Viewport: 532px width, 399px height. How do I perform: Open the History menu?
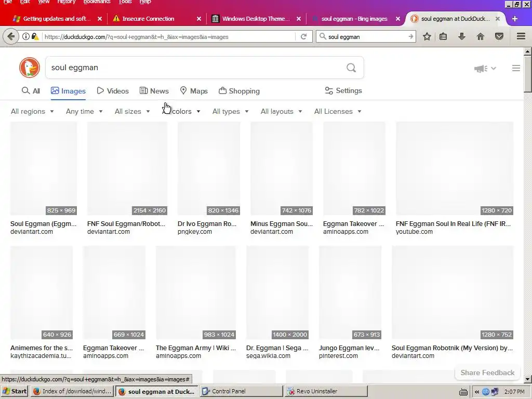[x=66, y=2]
